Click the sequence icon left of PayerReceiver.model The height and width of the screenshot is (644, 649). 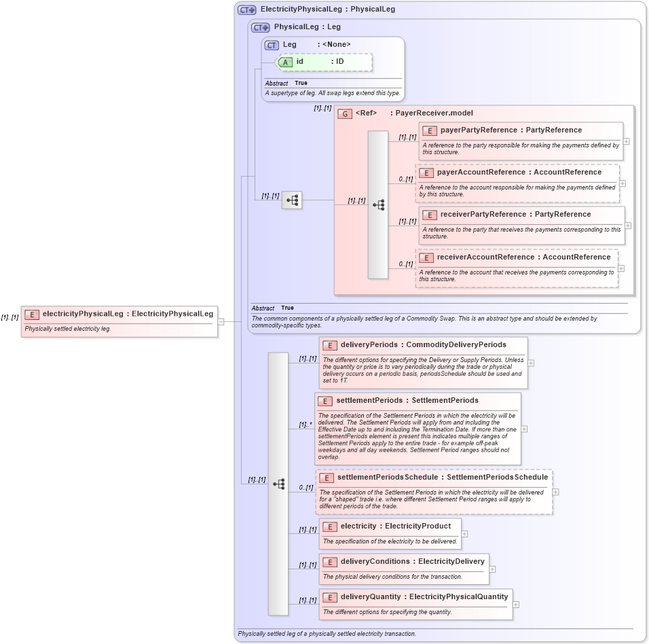292,200
